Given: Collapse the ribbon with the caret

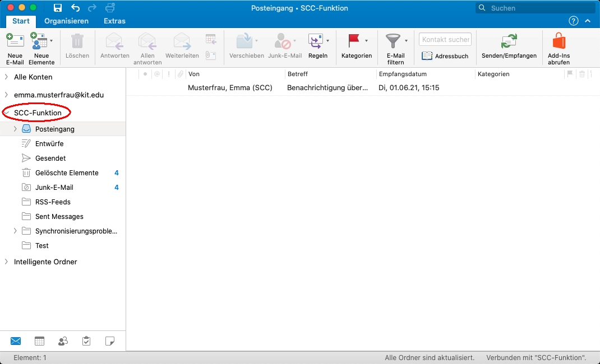Looking at the screenshot, I should coord(588,21).
